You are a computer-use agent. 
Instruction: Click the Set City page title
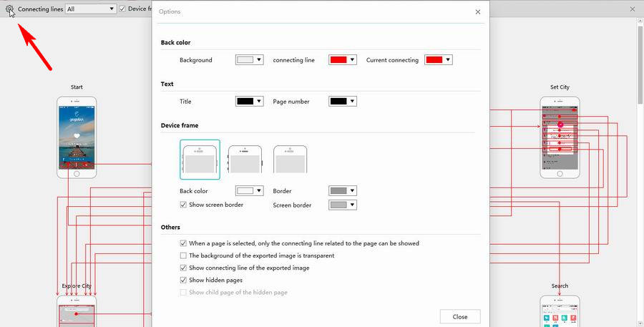pos(560,87)
